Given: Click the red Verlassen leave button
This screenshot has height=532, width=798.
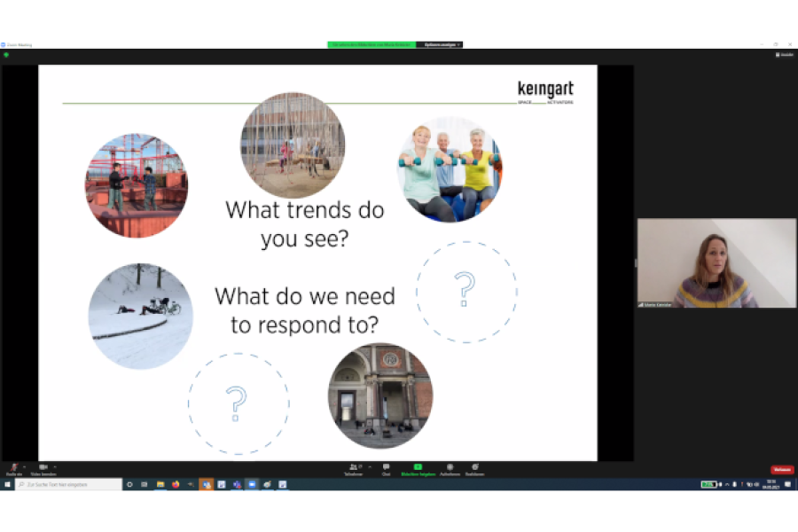Looking at the screenshot, I should 782,469.
